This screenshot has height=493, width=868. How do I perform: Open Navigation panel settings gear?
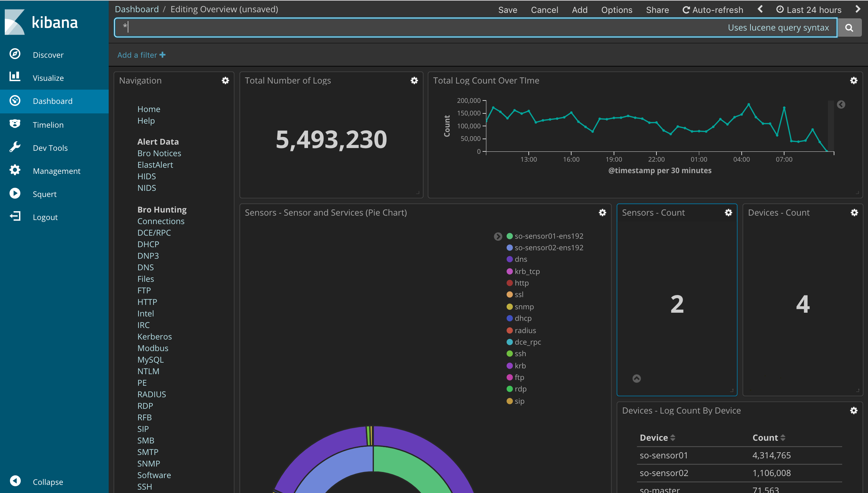coord(225,80)
